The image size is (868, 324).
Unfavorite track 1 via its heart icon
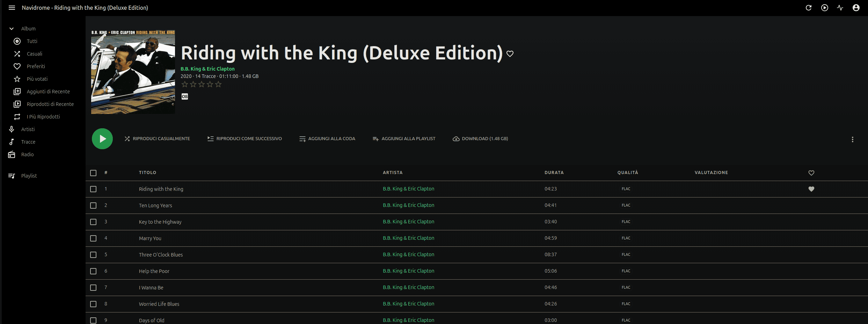pyautogui.click(x=811, y=189)
